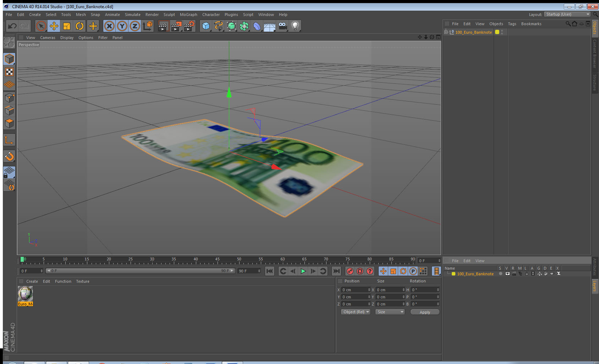Click the green Array modeling icon
Image resolution: width=599 pixels, height=364 pixels.
(x=244, y=26)
